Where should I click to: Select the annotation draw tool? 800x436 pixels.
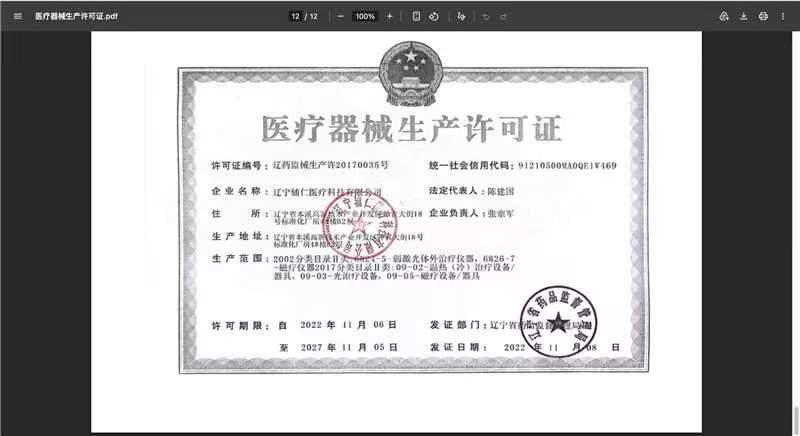(461, 16)
